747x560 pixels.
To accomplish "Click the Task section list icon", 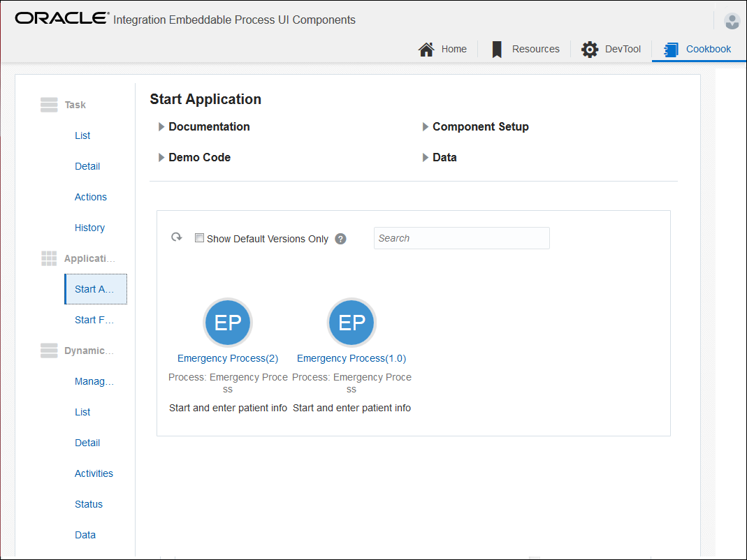I will pos(49,105).
